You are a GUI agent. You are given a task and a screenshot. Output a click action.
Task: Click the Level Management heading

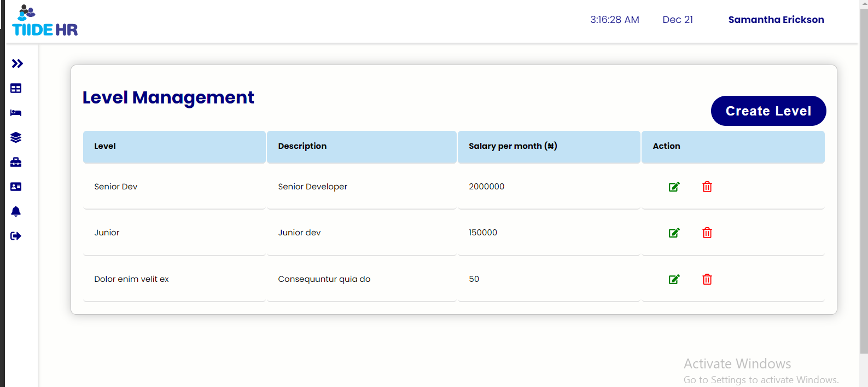point(168,98)
